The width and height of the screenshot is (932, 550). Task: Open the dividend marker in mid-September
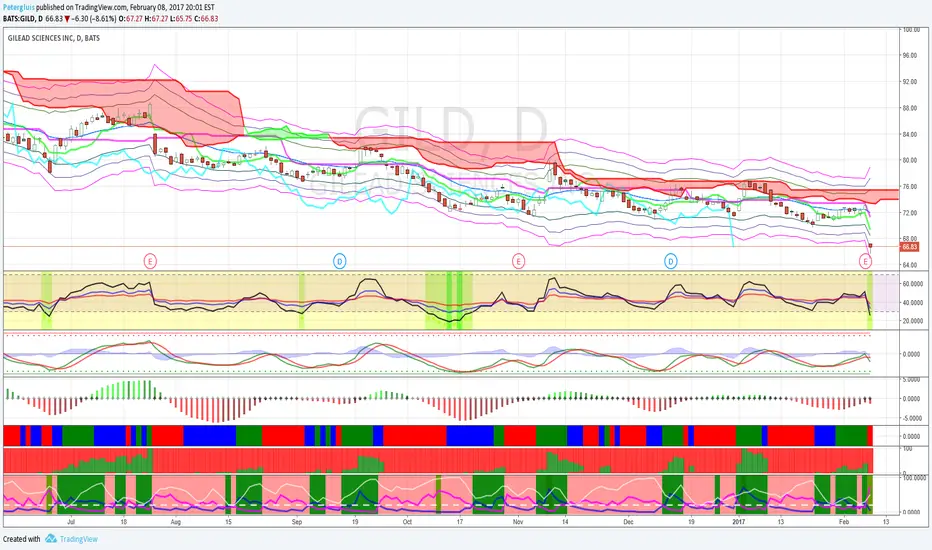point(339,260)
